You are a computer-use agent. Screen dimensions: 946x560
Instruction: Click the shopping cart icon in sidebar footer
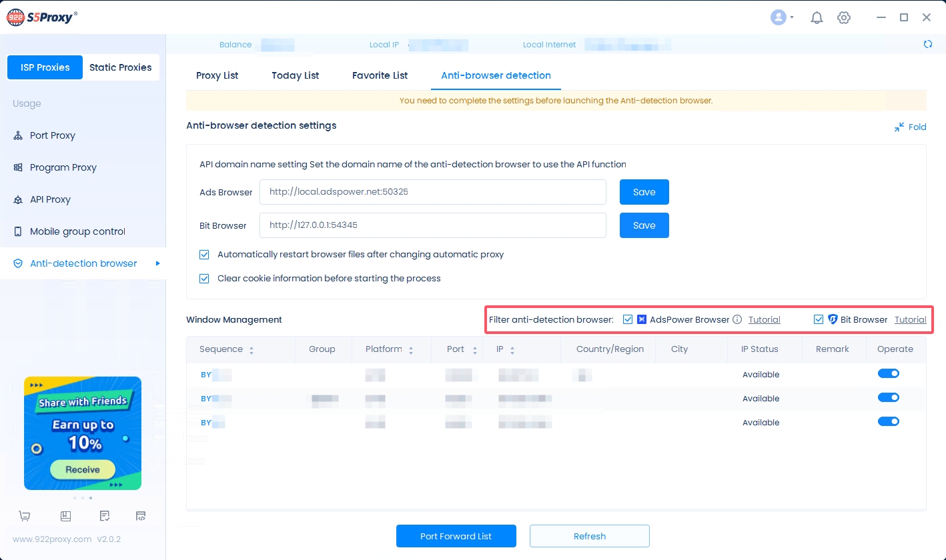(x=25, y=516)
